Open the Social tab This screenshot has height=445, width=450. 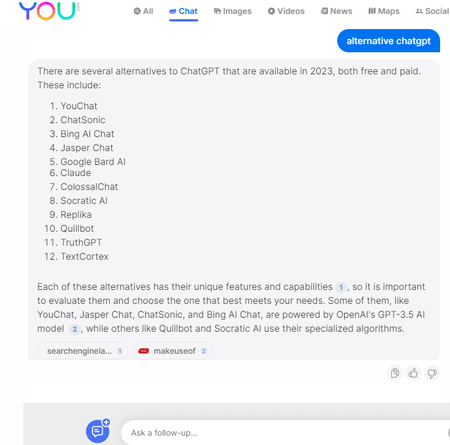[433, 11]
